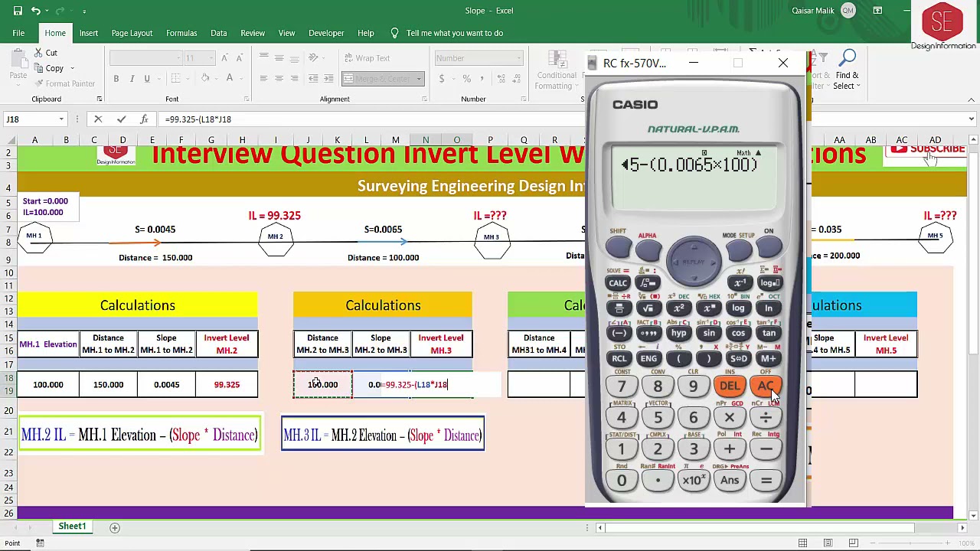Click the calculator M+ key
This screenshot has height=551, width=980.
pyautogui.click(x=768, y=359)
